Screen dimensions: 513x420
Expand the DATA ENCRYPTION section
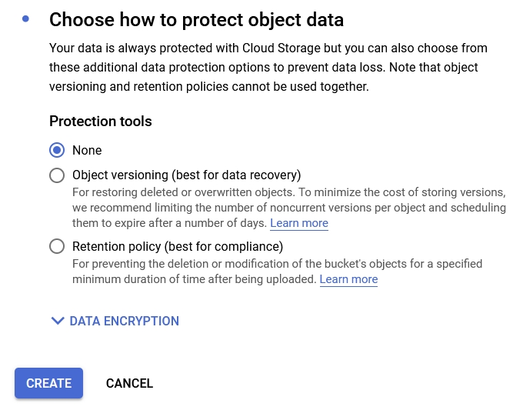(115, 321)
